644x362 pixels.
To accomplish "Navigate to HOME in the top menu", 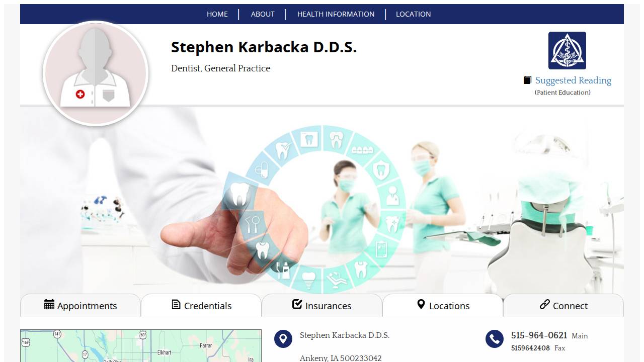I will [x=217, y=14].
